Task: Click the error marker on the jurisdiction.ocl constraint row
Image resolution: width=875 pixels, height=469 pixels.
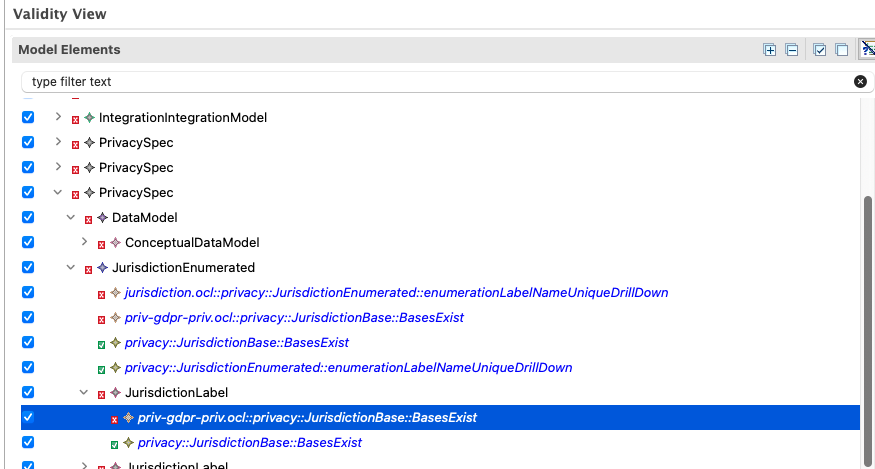Action: (x=102, y=295)
